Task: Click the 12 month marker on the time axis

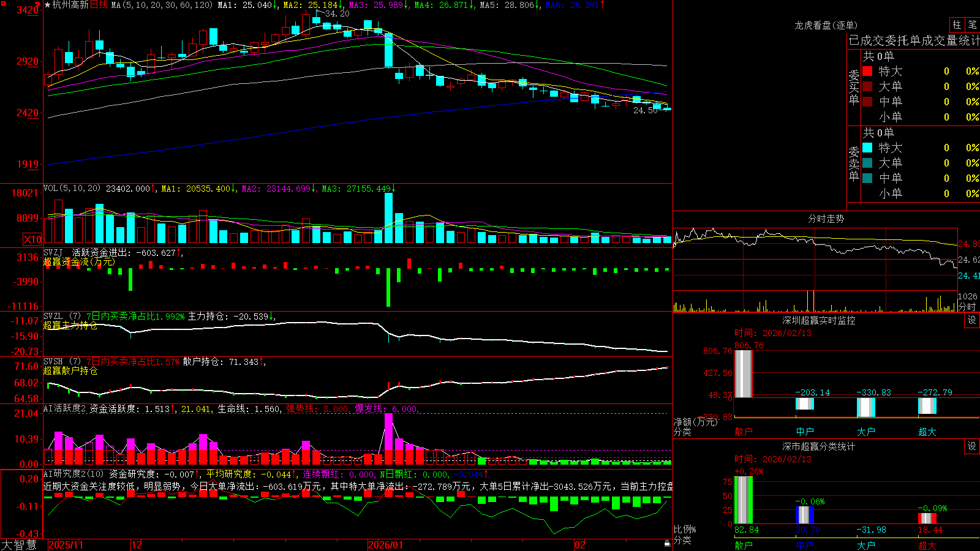Action: pos(137,545)
